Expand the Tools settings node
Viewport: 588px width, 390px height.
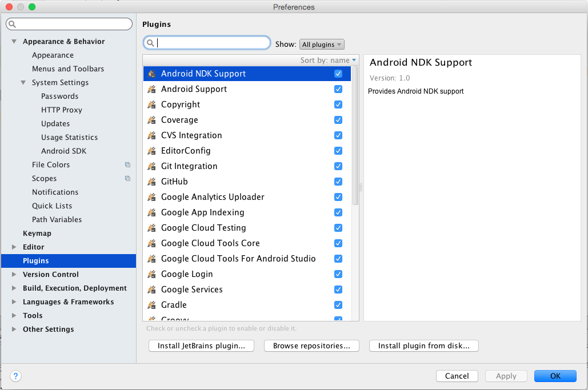(x=14, y=315)
